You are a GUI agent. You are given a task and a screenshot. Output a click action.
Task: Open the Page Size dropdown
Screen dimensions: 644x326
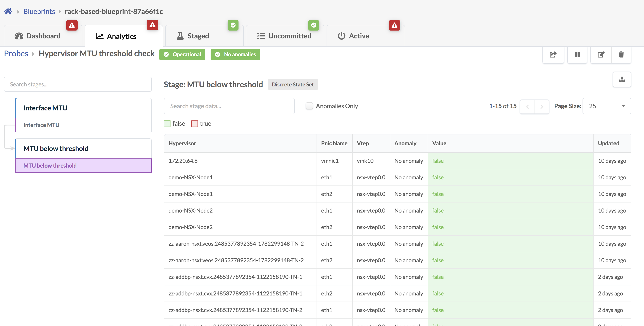[x=607, y=106]
